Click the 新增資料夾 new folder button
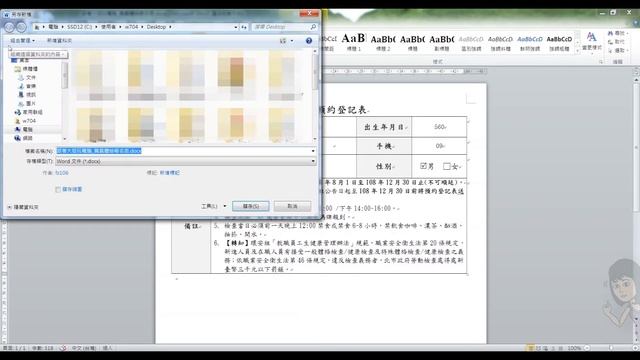 click(59, 40)
